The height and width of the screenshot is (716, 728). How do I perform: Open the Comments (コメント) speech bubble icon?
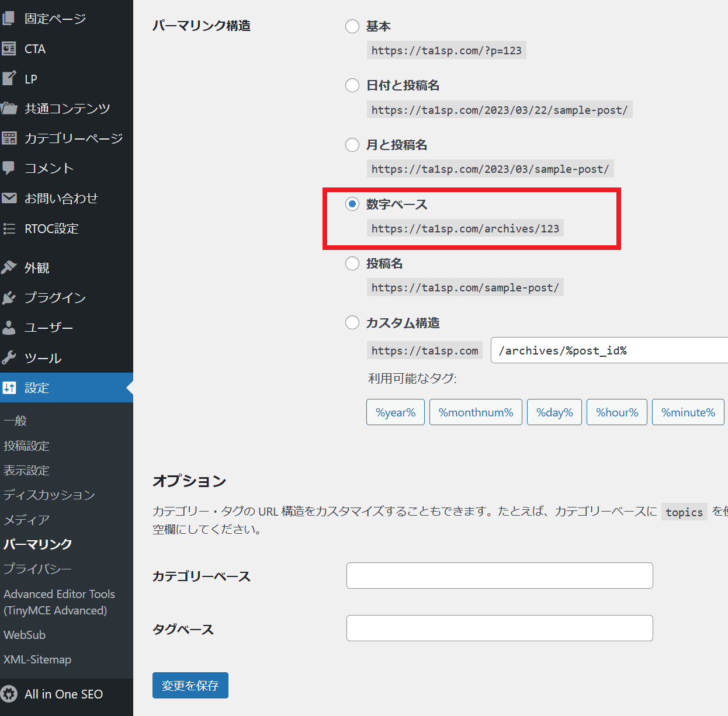point(9,168)
